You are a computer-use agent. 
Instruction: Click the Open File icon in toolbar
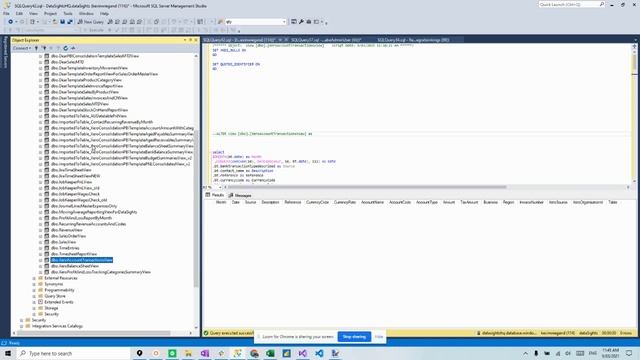[x=55, y=22]
